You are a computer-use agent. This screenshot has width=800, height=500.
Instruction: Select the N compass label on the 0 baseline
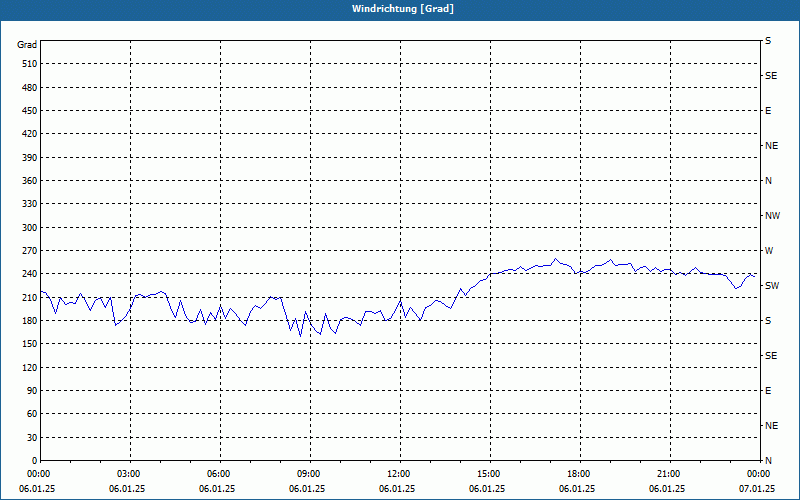pos(768,461)
